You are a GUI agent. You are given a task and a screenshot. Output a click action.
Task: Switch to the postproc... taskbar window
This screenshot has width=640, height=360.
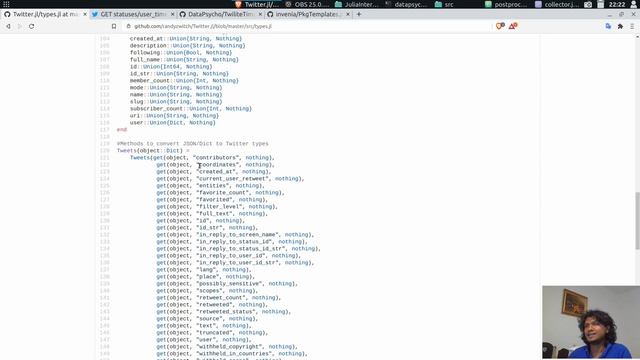507,4
